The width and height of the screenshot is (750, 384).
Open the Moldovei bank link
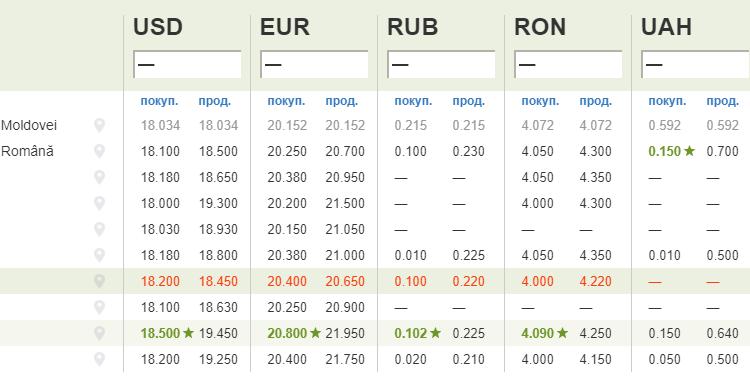tap(29, 126)
